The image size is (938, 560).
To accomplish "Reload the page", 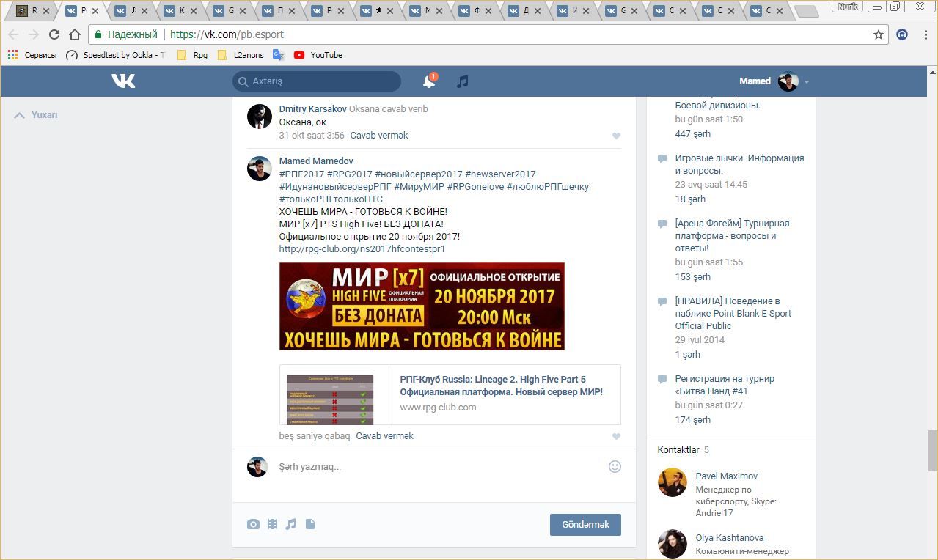I will click(x=54, y=34).
